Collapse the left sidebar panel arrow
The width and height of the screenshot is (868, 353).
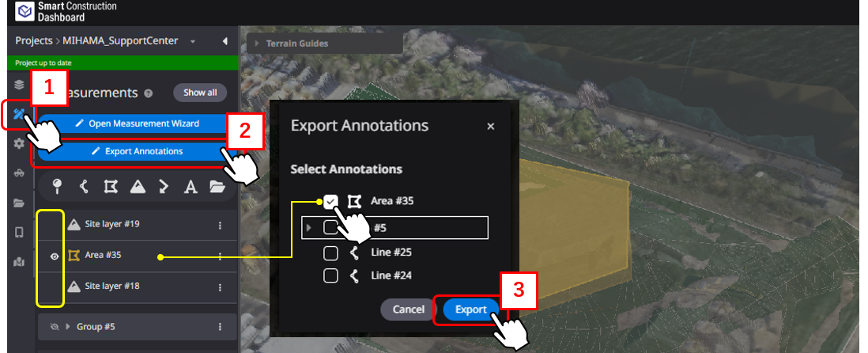tap(225, 41)
